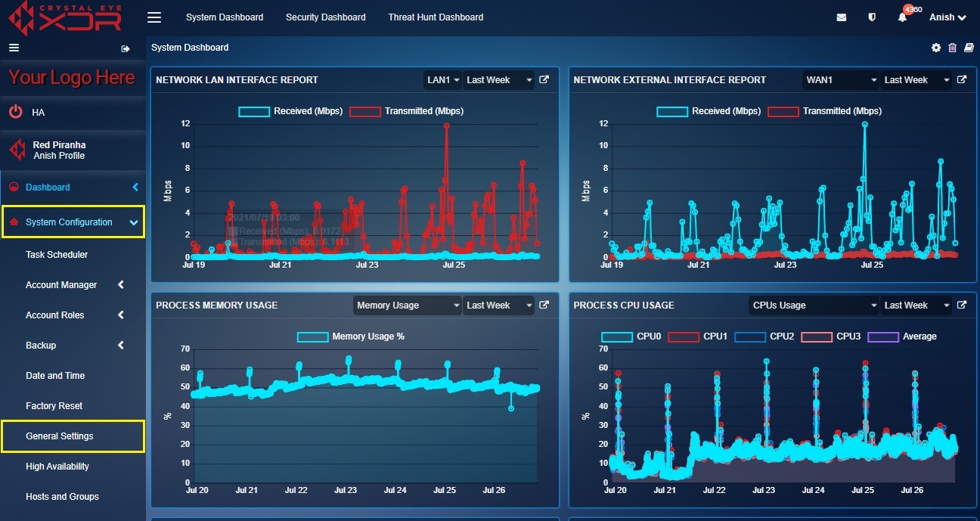The image size is (980, 521).
Task: Open Last Week dropdown in Memory Usage panel
Action: [x=498, y=305]
